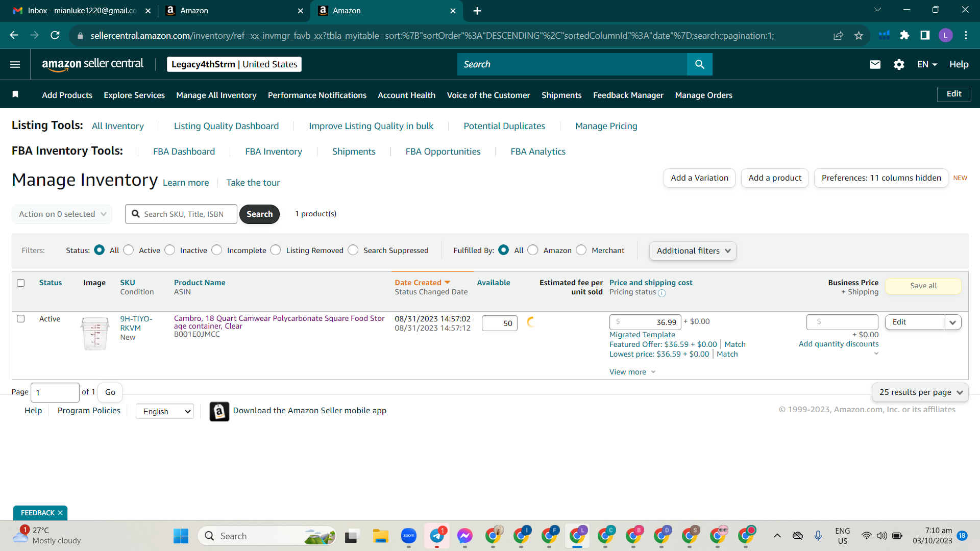Viewport: 980px width, 551px height.
Task: Click the bookmark flag icon in favorites bar
Action: [15, 94]
